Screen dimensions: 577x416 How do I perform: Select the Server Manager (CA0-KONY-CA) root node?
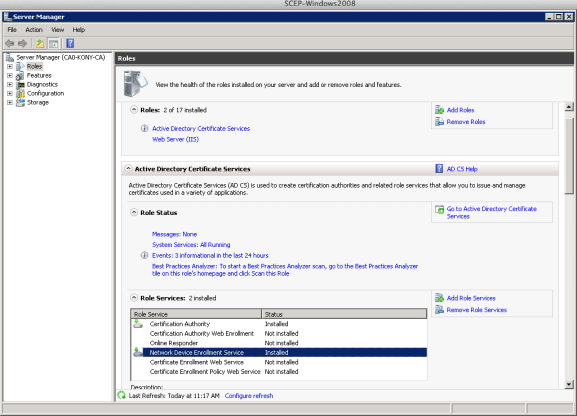61,57
